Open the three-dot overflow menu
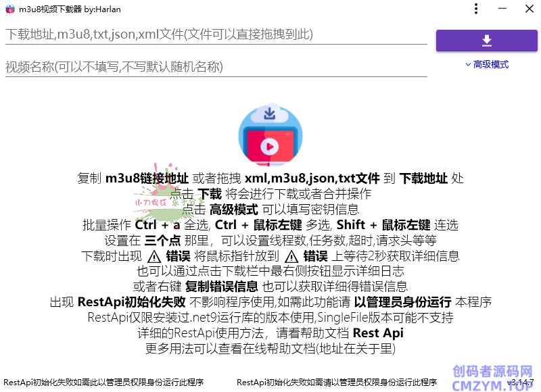This screenshot has width=541, height=392. (x=476, y=9)
